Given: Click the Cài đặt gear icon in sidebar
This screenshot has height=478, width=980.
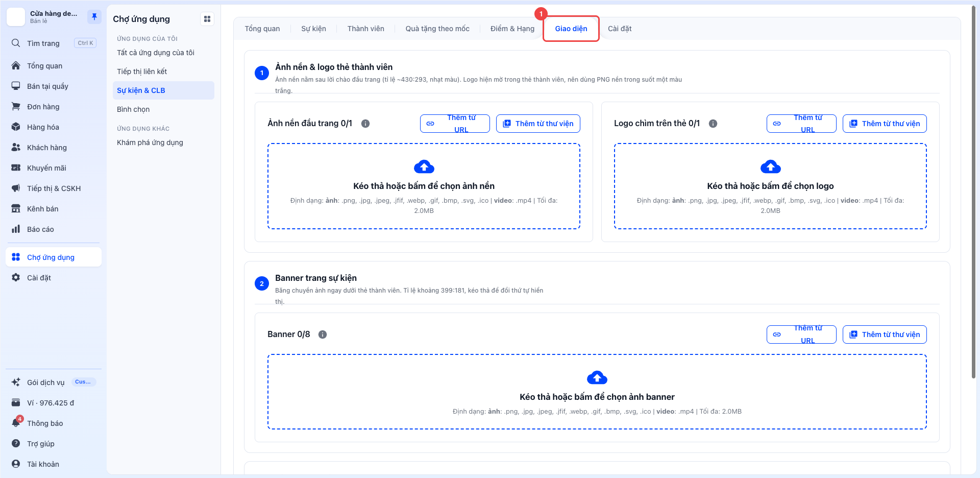Looking at the screenshot, I should (16, 278).
